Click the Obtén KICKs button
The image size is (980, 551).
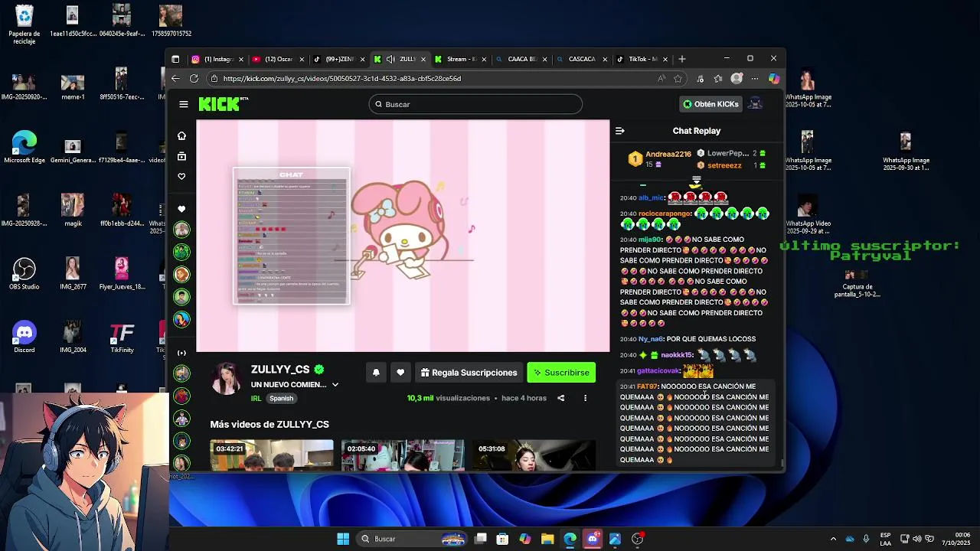pos(710,104)
